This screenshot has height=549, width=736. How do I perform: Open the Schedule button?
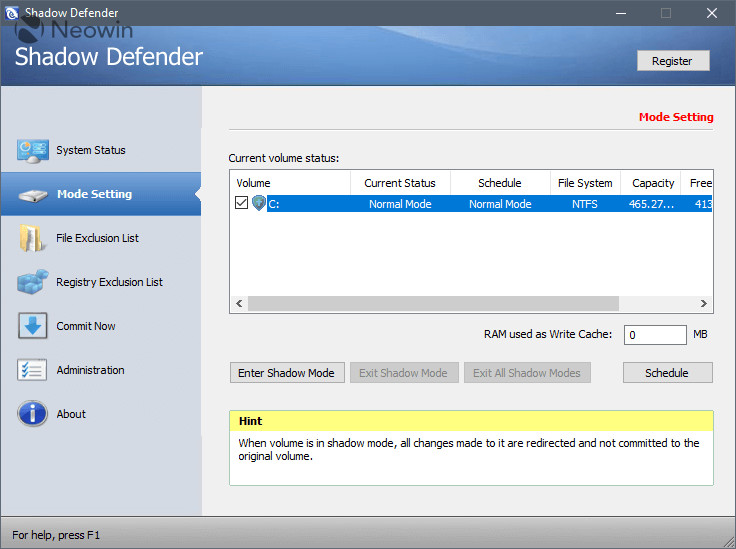667,373
